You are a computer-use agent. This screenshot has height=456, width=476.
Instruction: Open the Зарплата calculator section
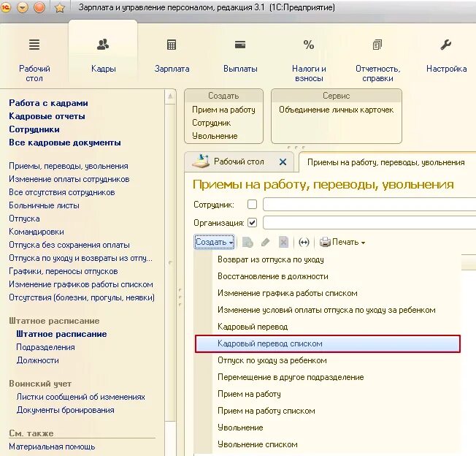(x=172, y=45)
